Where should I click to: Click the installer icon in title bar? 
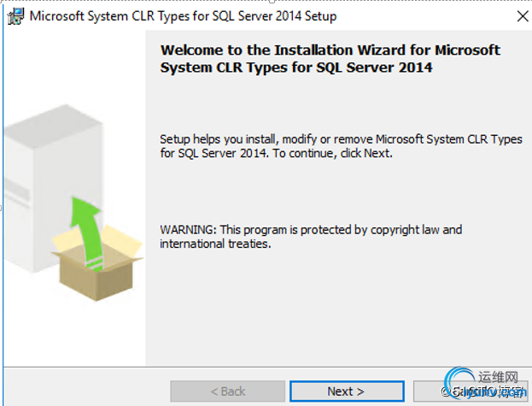(16, 16)
